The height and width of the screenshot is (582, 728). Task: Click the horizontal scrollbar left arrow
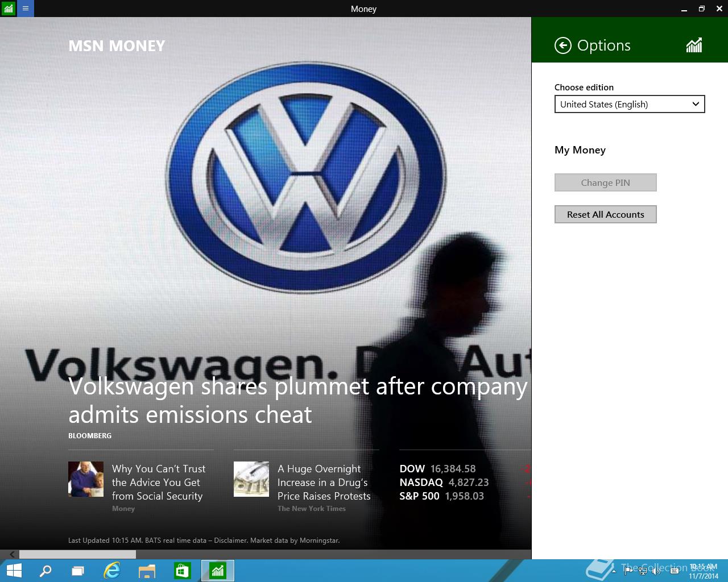pyautogui.click(x=12, y=554)
